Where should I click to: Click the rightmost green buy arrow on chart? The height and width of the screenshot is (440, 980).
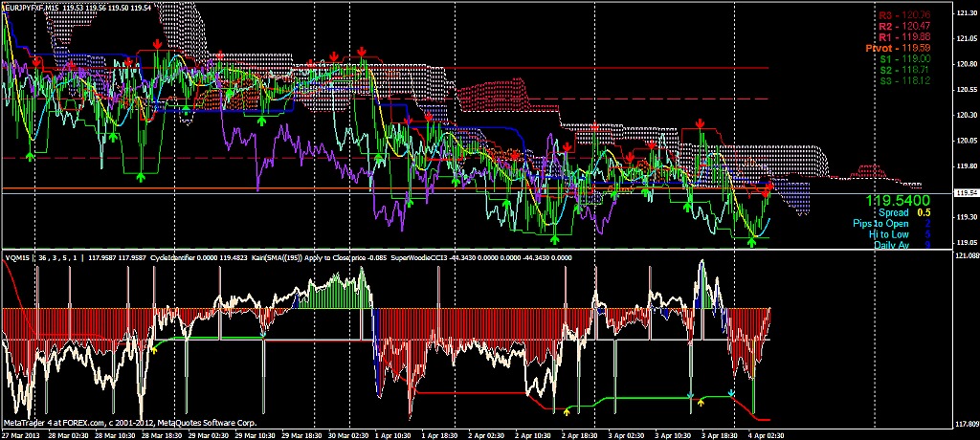(751, 241)
